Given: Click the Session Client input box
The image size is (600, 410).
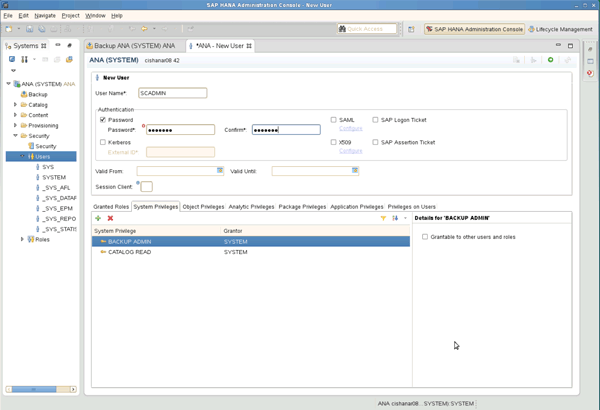Looking at the screenshot, I should [x=147, y=187].
